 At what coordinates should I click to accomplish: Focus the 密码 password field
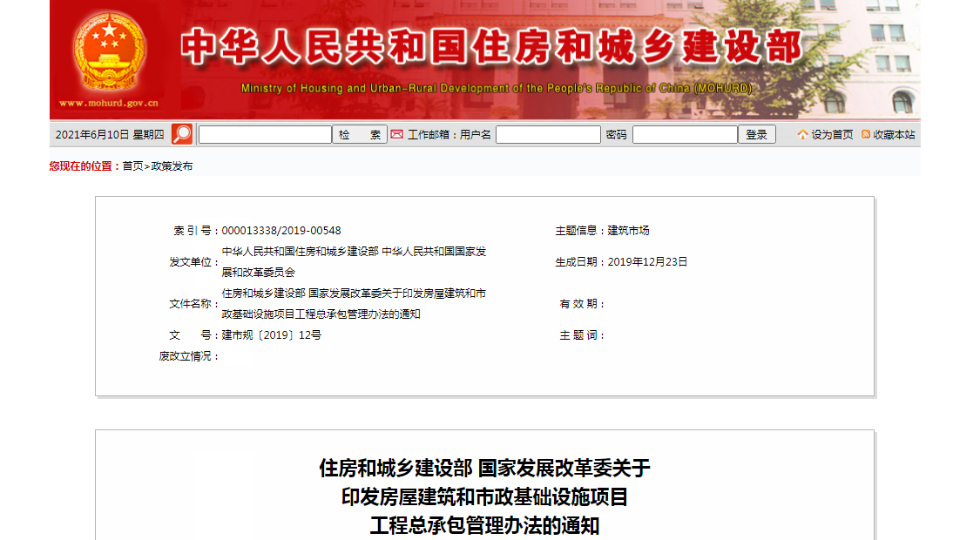[x=685, y=134]
